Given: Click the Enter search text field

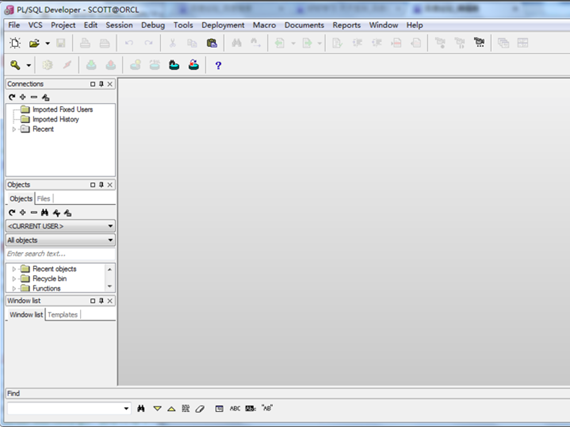Looking at the screenshot, I should 60,254.
